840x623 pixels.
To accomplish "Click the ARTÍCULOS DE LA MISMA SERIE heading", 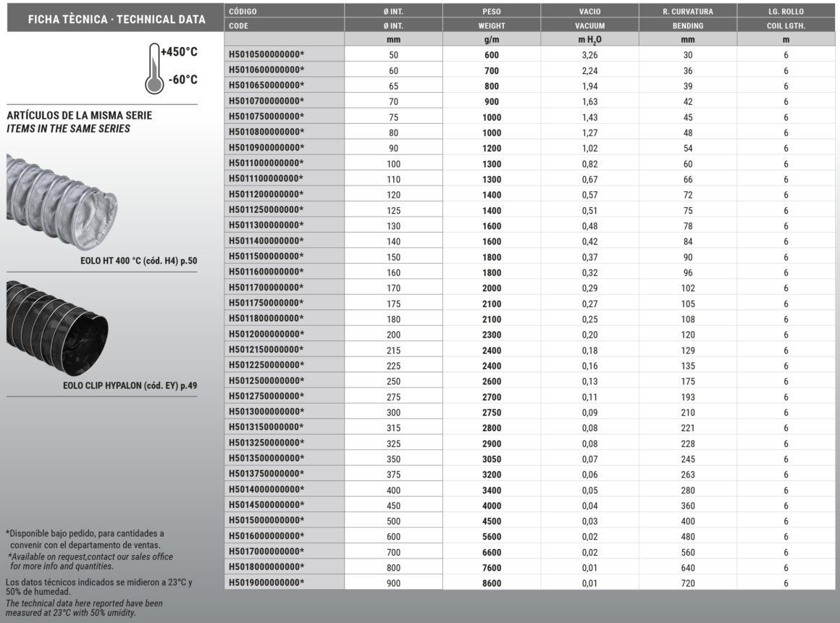I will [x=79, y=116].
